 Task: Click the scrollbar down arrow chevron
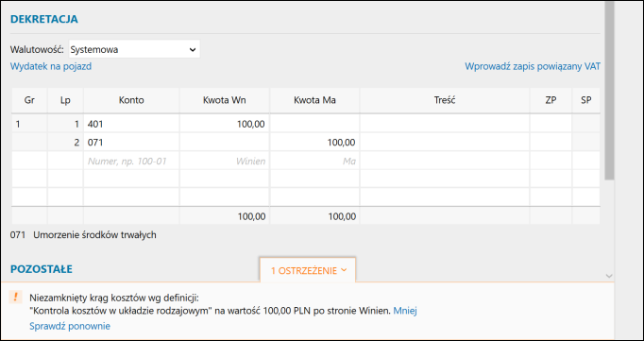coord(609,276)
